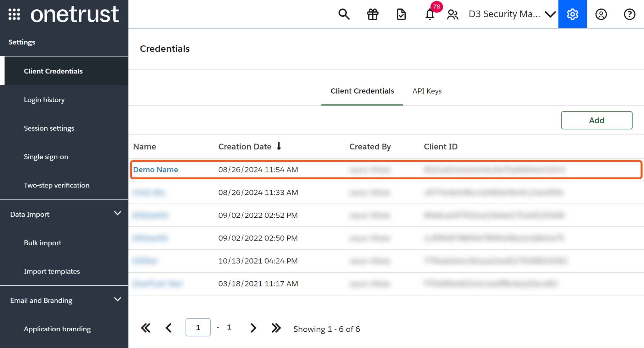The image size is (644, 348).
Task: Open notifications bell with 78 badge
Action: coord(430,14)
